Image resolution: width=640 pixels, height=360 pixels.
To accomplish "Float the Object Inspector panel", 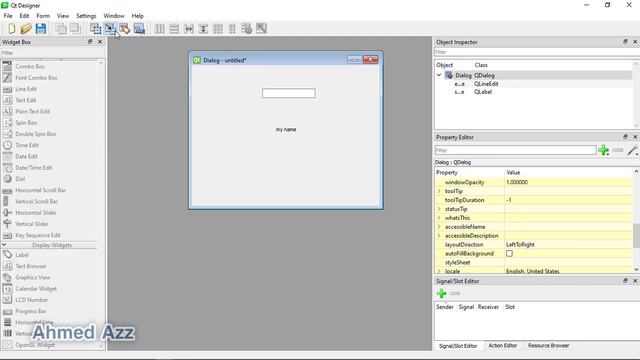I will pos(625,42).
